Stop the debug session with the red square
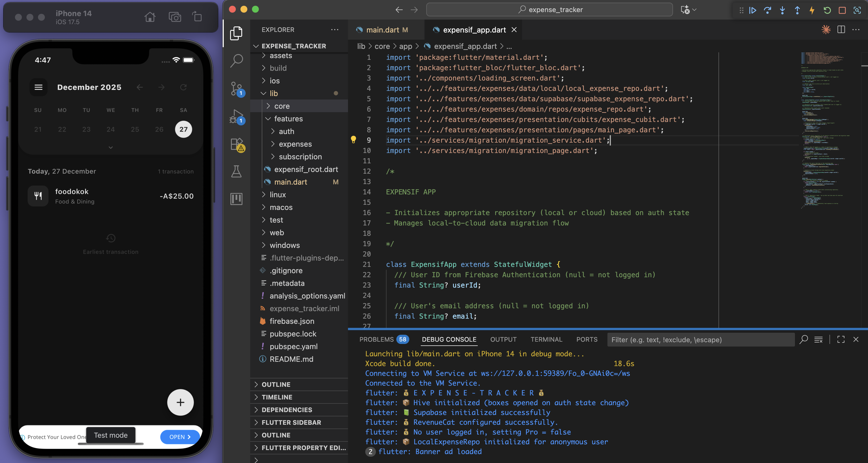The image size is (868, 463). (842, 10)
